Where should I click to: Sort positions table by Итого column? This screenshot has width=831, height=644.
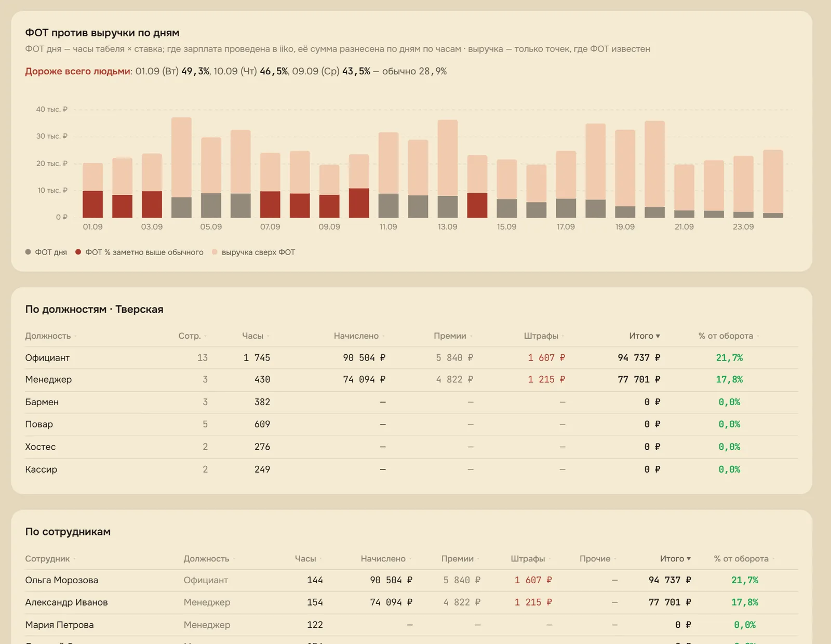pos(644,336)
